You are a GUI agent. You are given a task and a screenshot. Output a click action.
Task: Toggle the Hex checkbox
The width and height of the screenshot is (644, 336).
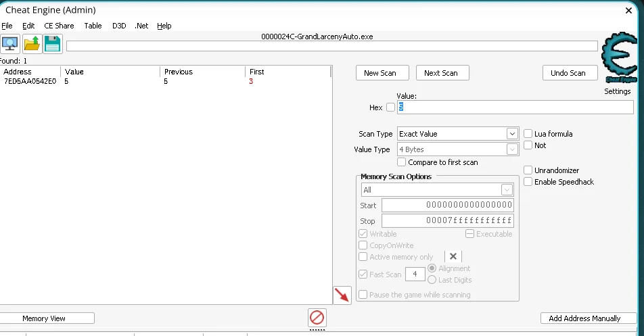[x=390, y=107]
